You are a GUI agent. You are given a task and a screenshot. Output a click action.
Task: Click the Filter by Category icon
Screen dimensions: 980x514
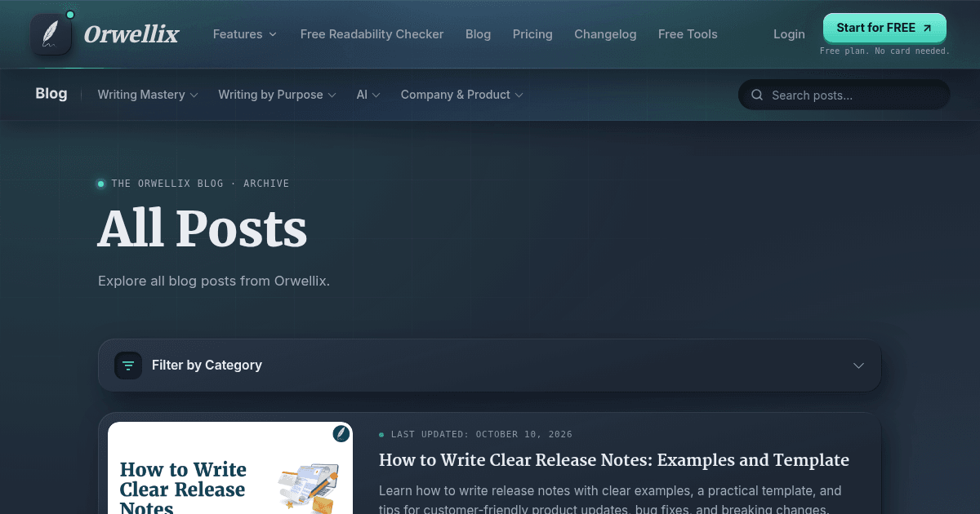[128, 366]
